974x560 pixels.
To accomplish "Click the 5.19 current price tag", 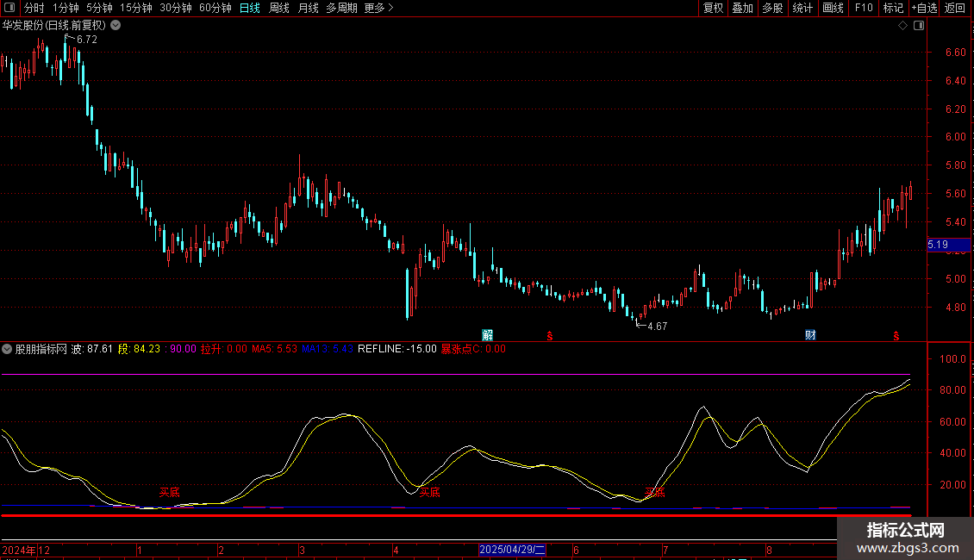I will 948,245.
